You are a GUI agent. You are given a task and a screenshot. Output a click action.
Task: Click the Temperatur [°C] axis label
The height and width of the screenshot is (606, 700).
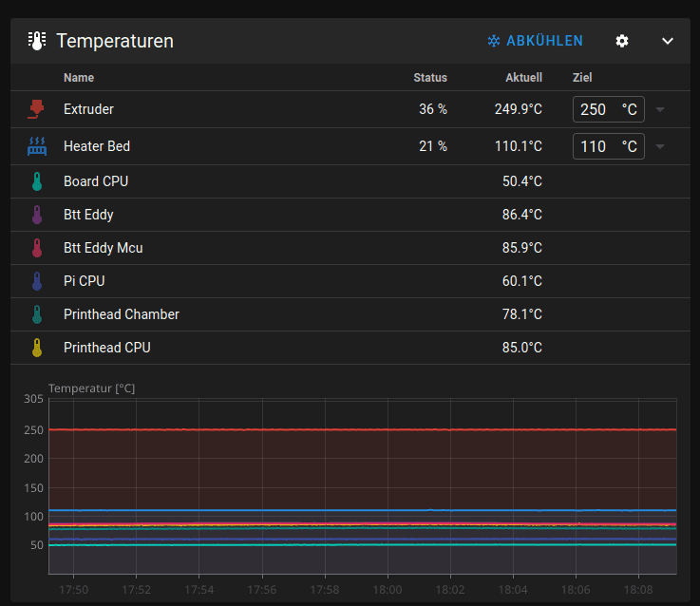tap(91, 388)
